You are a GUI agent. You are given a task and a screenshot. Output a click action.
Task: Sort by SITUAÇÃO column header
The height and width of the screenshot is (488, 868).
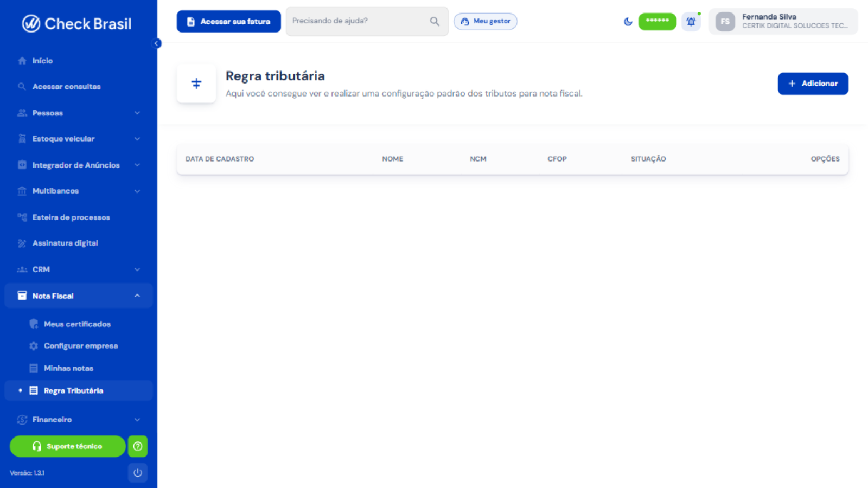click(648, 159)
